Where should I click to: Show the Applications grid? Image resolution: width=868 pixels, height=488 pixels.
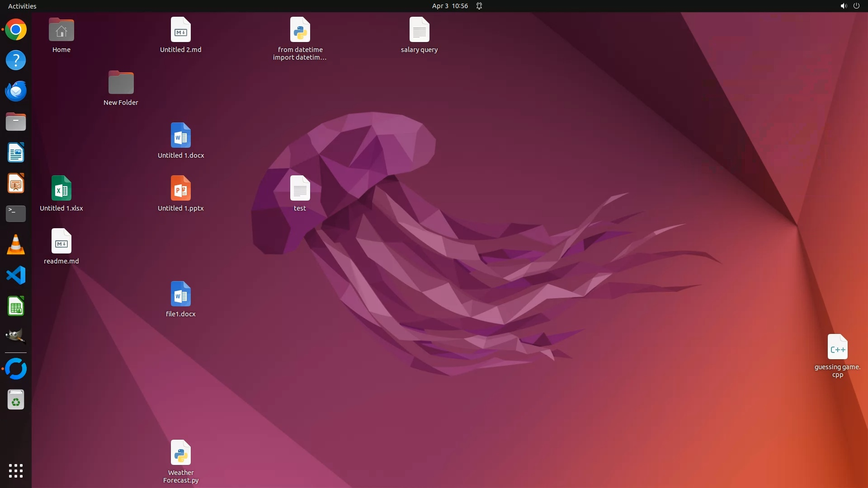[x=16, y=470]
